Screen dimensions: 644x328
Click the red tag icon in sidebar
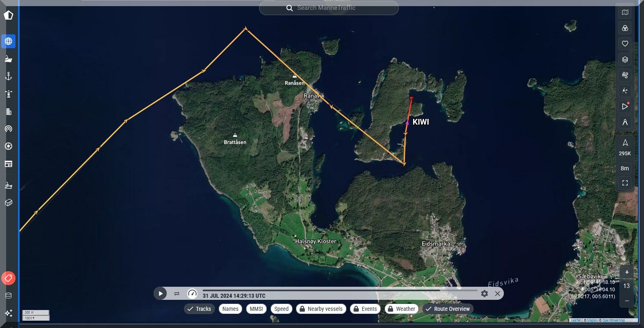pyautogui.click(x=8, y=278)
